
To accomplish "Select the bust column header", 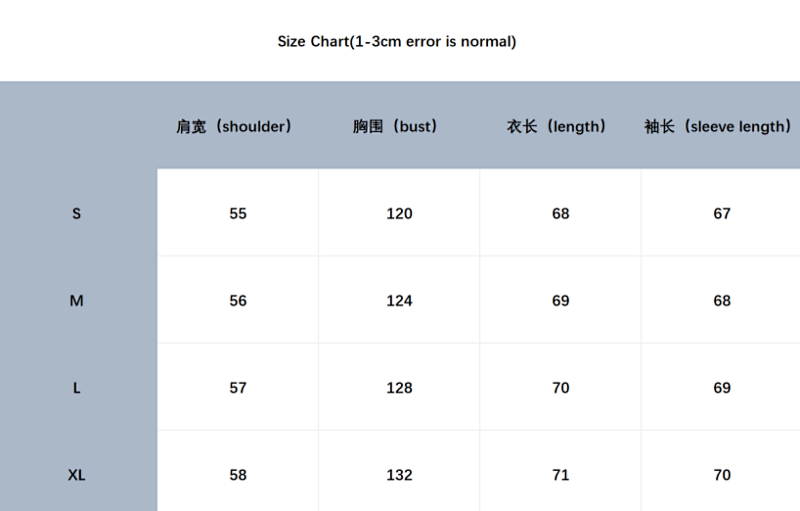I will (x=395, y=126).
